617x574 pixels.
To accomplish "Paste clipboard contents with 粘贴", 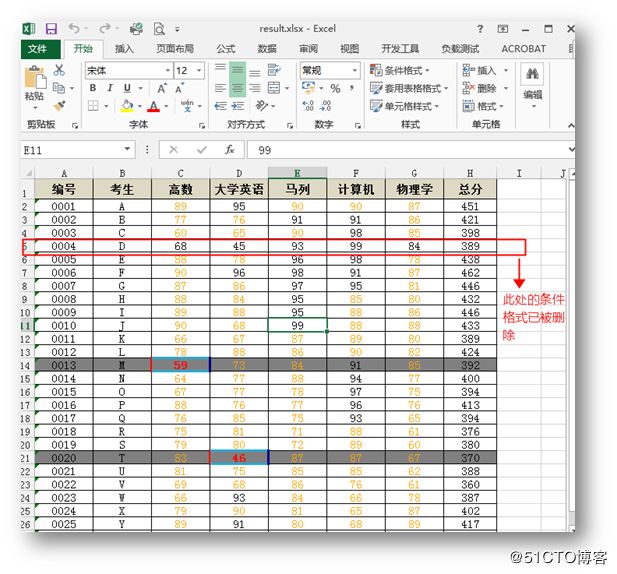I will coord(35,87).
